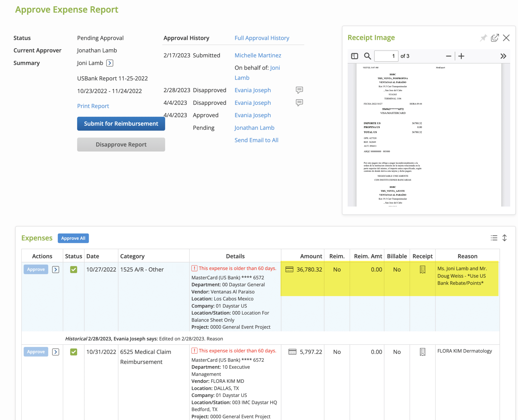Open the Full Approval History link
The image size is (518, 420).
point(262,38)
